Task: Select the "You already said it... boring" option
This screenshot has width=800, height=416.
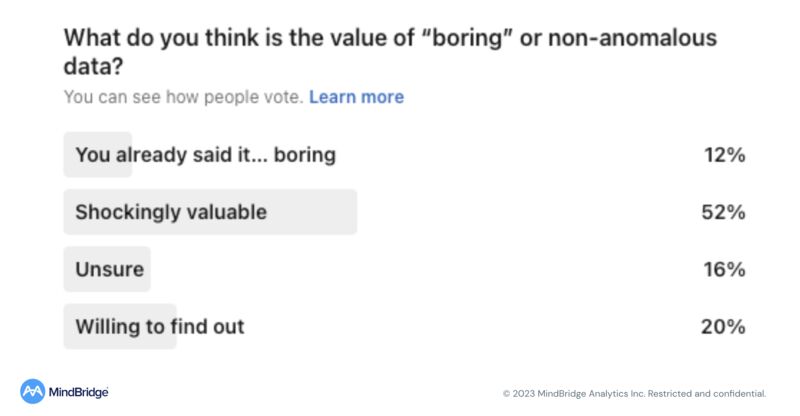Action: click(x=206, y=155)
